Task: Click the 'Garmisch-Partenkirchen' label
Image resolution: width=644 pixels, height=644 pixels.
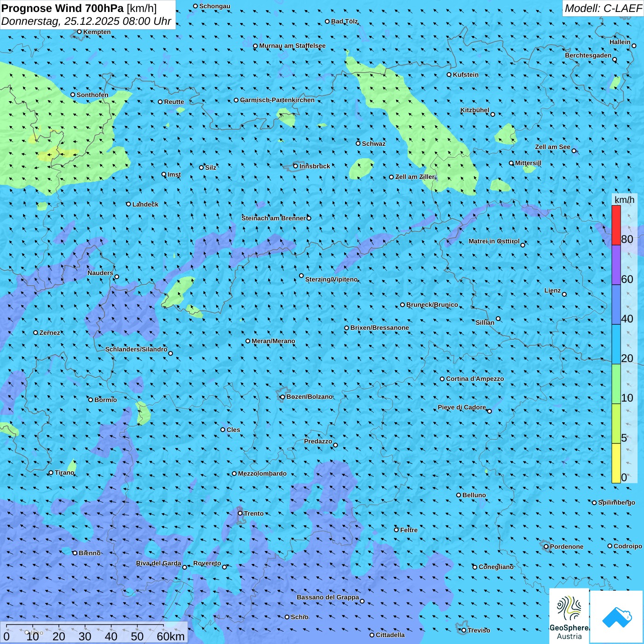Action: [277, 100]
